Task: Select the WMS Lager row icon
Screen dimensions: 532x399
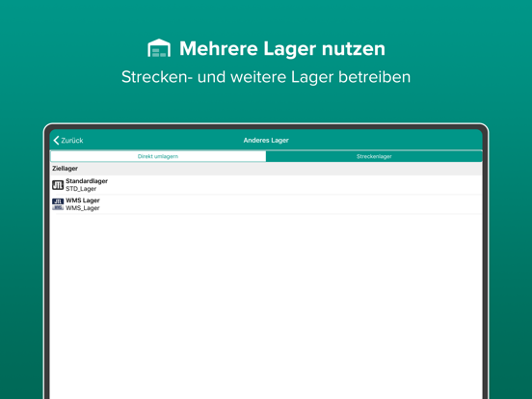Action: (58, 204)
